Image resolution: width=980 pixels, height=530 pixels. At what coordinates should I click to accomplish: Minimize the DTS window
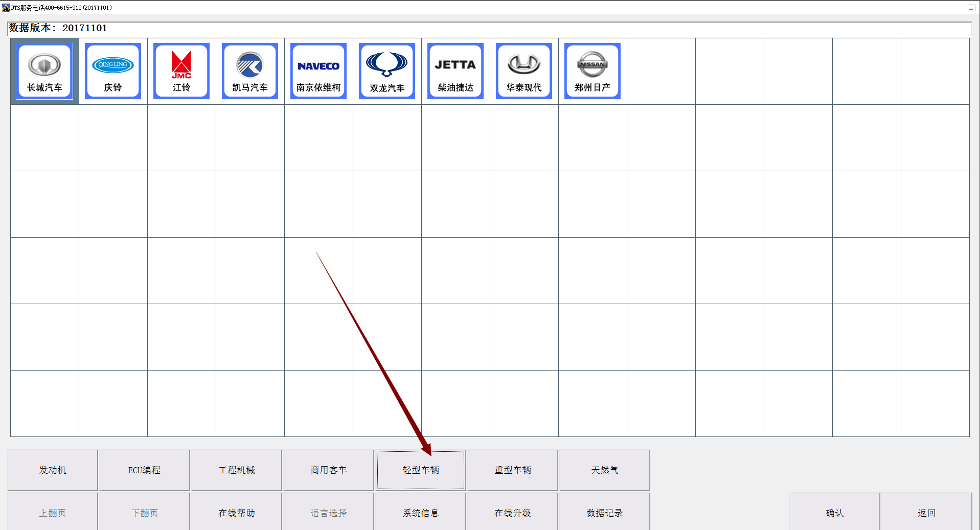click(971, 8)
